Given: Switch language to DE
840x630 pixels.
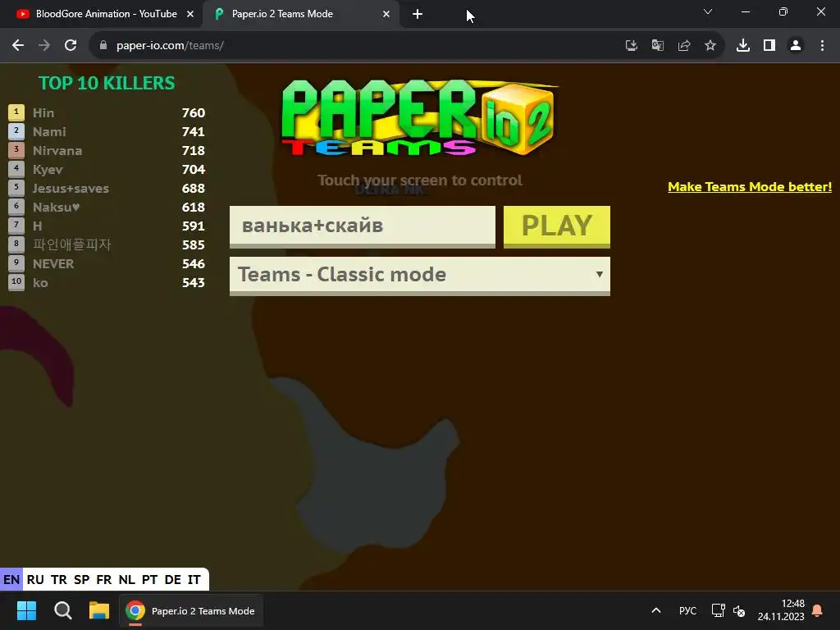Looking at the screenshot, I should pos(172,580).
